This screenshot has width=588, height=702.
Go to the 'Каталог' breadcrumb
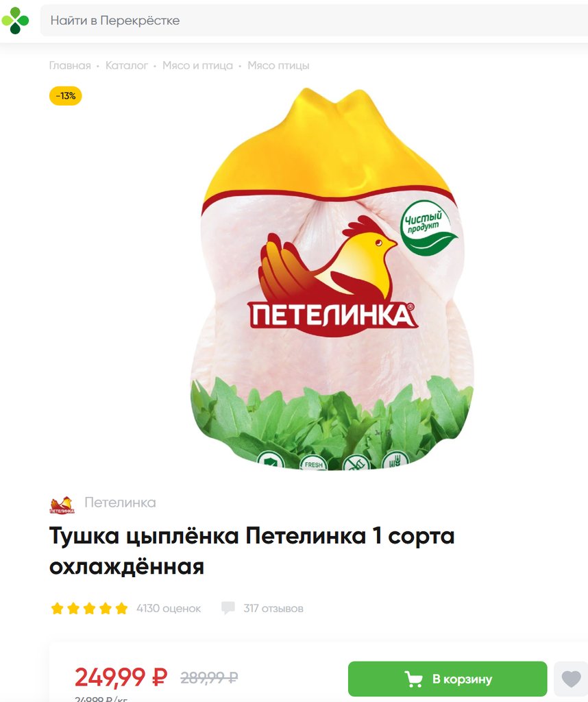127,65
